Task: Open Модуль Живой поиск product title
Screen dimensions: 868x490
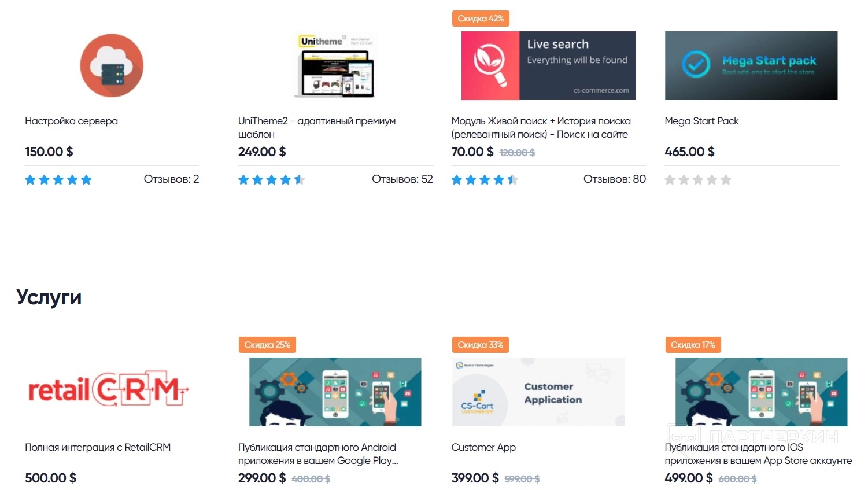Action: (x=540, y=127)
